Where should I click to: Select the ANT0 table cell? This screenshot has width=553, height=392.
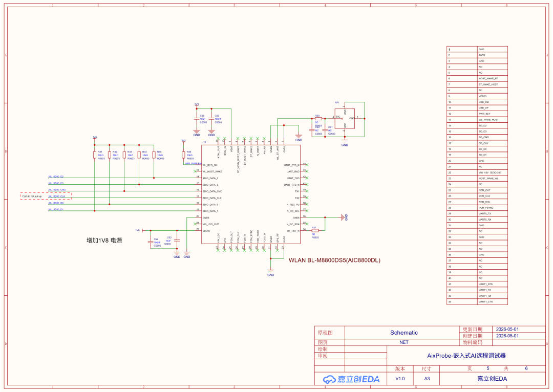(493, 55)
